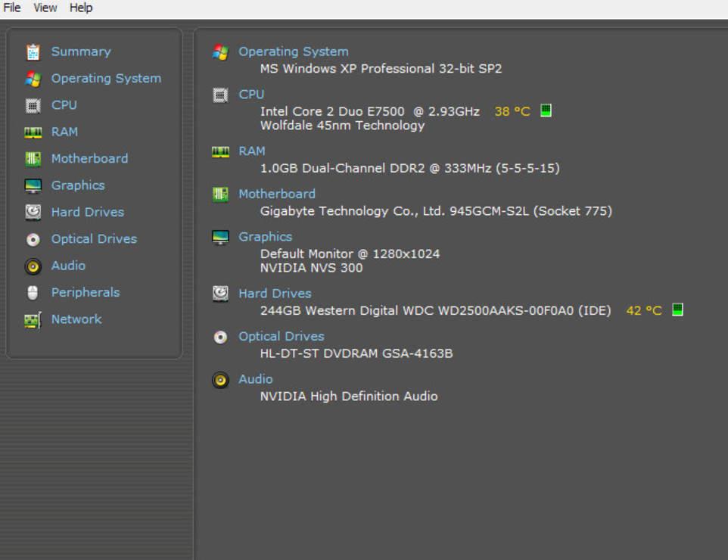
Task: Open the Motherboard heading in main panel
Action: coord(277,194)
